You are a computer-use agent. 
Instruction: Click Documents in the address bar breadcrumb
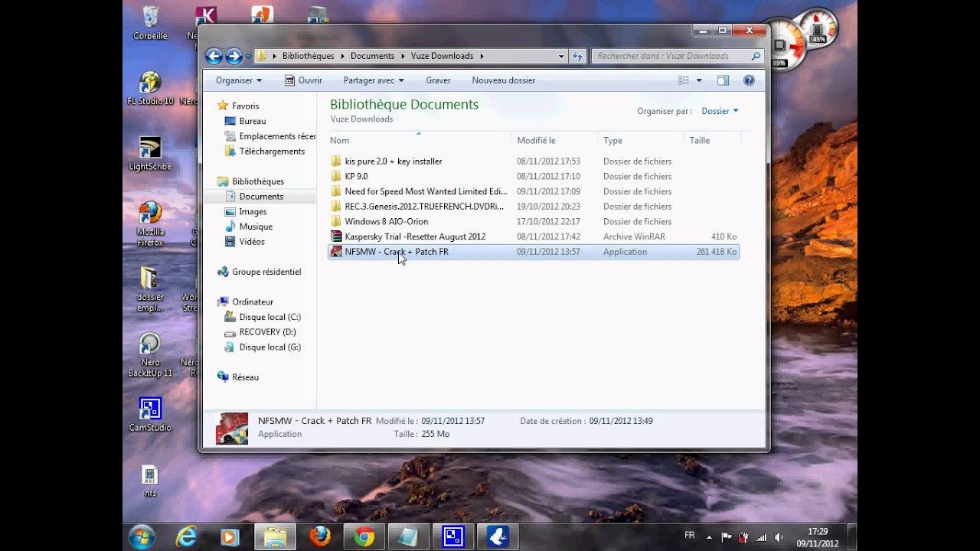click(x=372, y=56)
